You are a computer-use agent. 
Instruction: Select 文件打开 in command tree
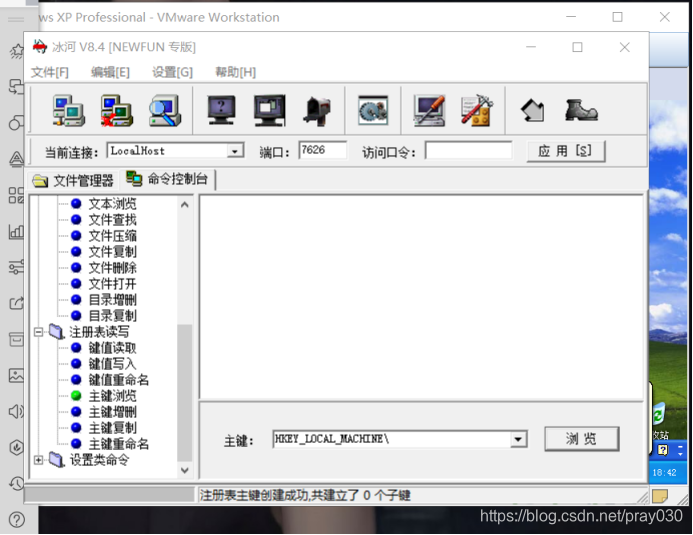click(x=112, y=283)
